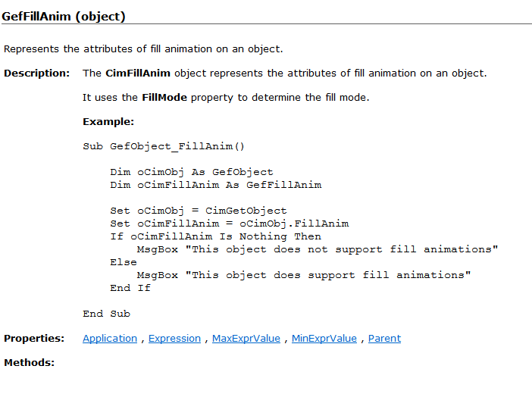532x394 pixels.
Task: Follow the MinExprValue link
Action: pyautogui.click(x=324, y=339)
